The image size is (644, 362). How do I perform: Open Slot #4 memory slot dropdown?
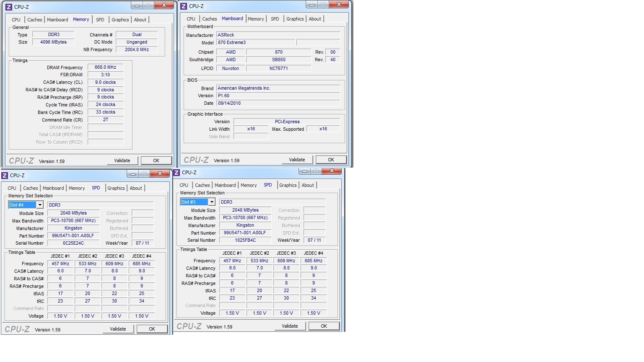[x=40, y=205]
